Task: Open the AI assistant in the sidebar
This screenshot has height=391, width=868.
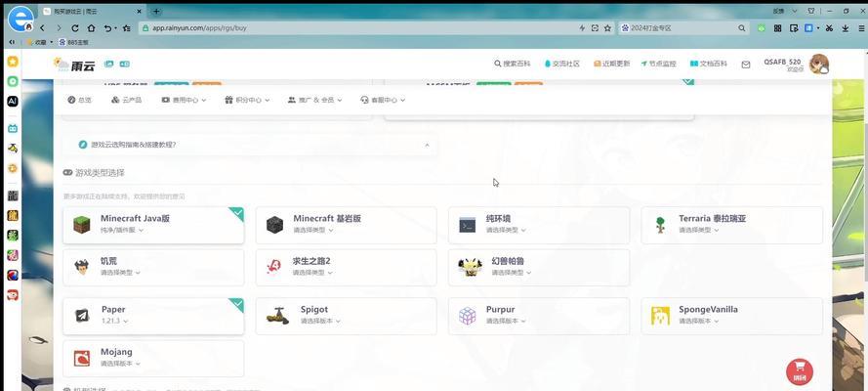Action: tap(12, 101)
